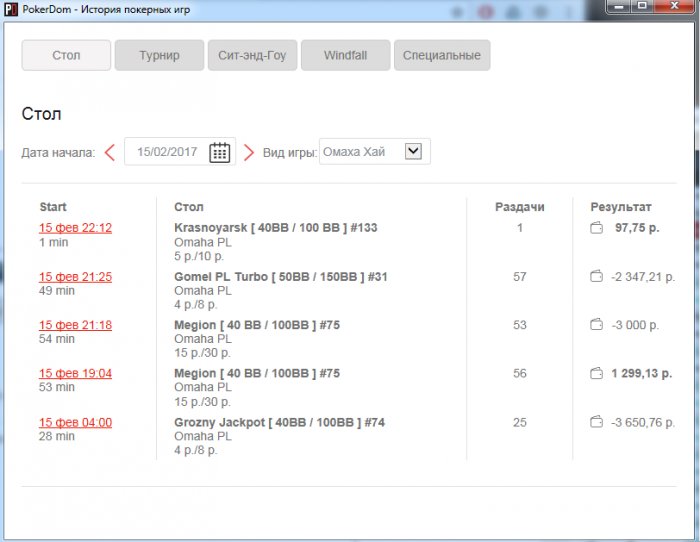700x542 pixels.
Task: Open session link 15 фев 19:04
Action: (x=75, y=373)
